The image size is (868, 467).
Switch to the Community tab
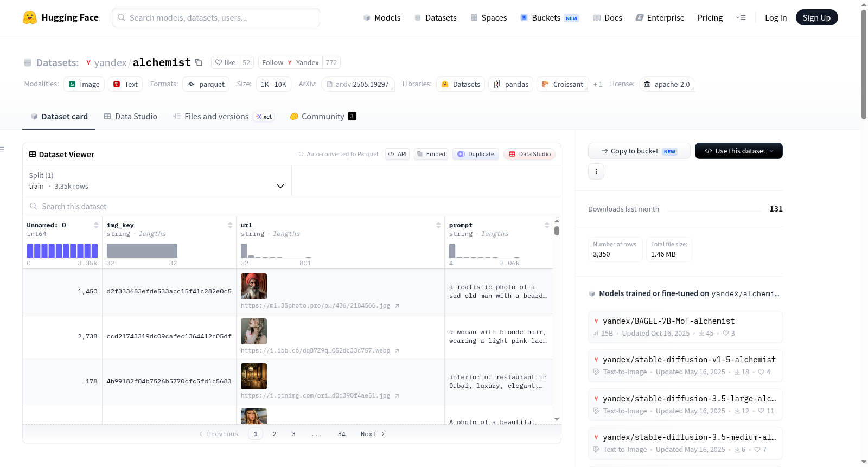[x=323, y=116]
